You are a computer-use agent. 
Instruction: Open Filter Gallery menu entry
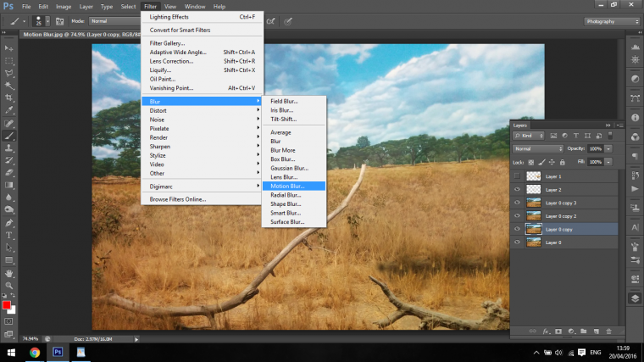point(202,43)
